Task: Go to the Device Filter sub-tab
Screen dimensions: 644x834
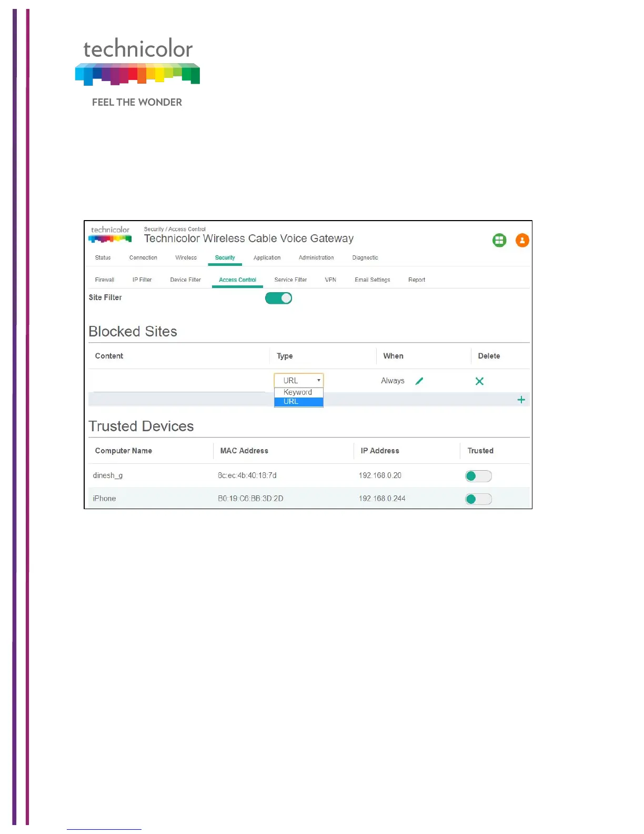Action: click(185, 280)
